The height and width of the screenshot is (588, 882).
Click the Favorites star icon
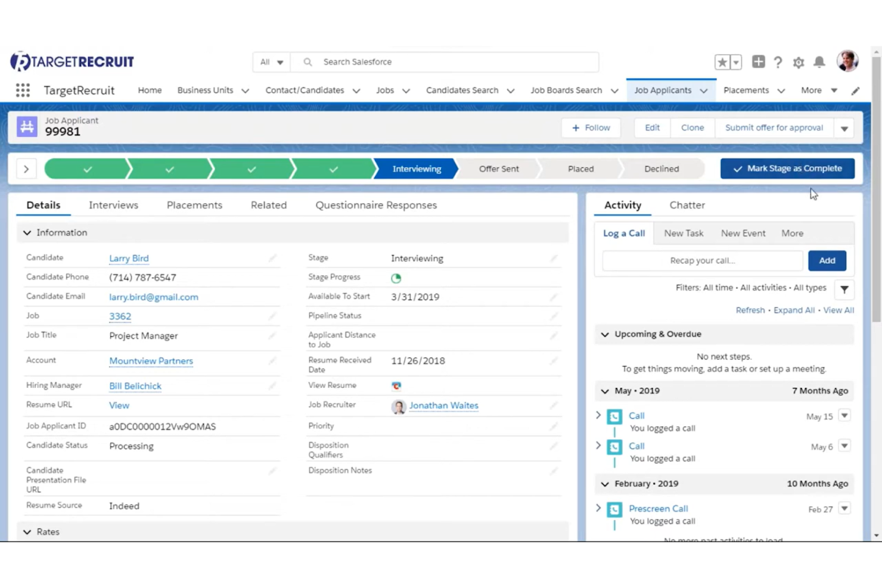pyautogui.click(x=722, y=62)
